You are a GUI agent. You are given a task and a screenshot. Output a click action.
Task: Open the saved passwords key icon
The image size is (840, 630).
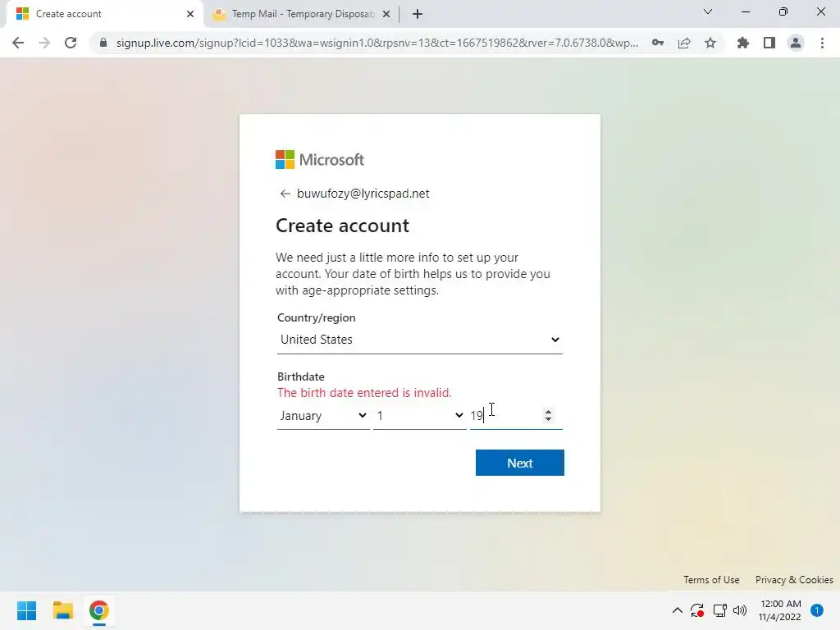[658, 43]
